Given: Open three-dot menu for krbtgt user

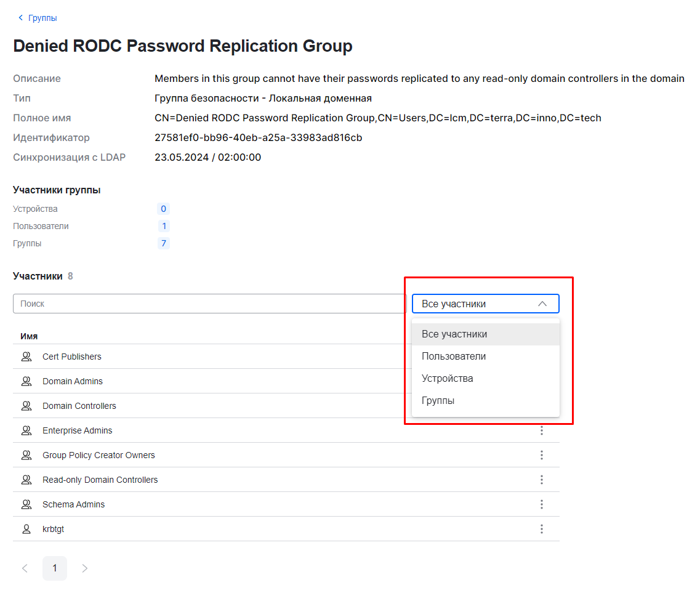Looking at the screenshot, I should click(542, 529).
